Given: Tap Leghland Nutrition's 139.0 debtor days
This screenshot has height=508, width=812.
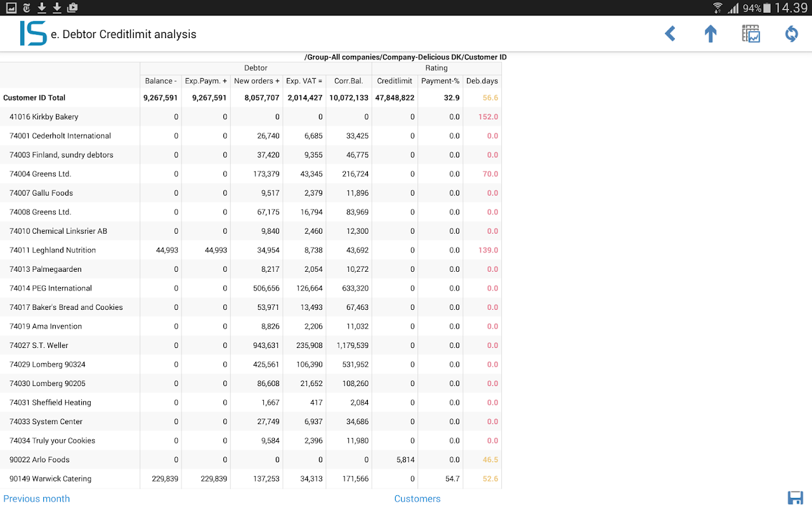Looking at the screenshot, I should (488, 250).
